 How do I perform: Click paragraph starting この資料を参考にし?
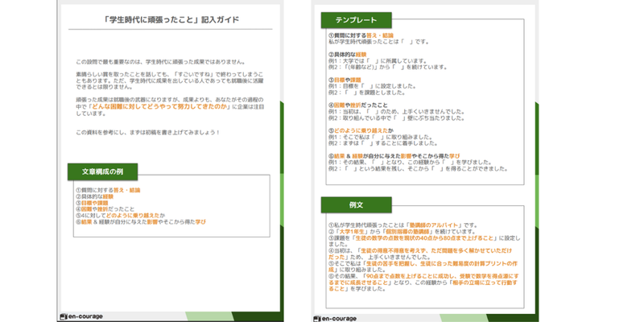tap(147, 131)
